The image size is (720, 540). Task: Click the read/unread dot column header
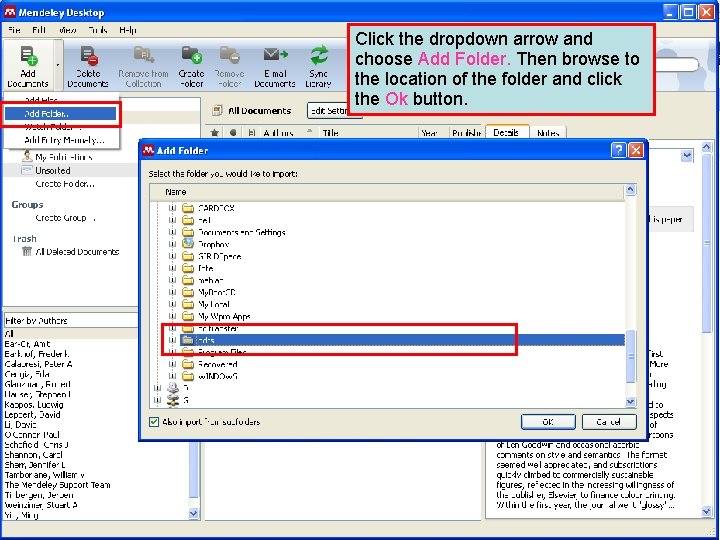[233, 133]
